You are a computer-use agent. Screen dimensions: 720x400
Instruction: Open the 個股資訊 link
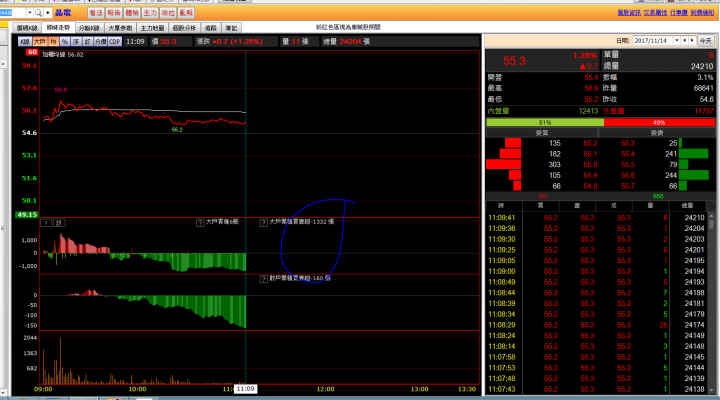tap(629, 13)
